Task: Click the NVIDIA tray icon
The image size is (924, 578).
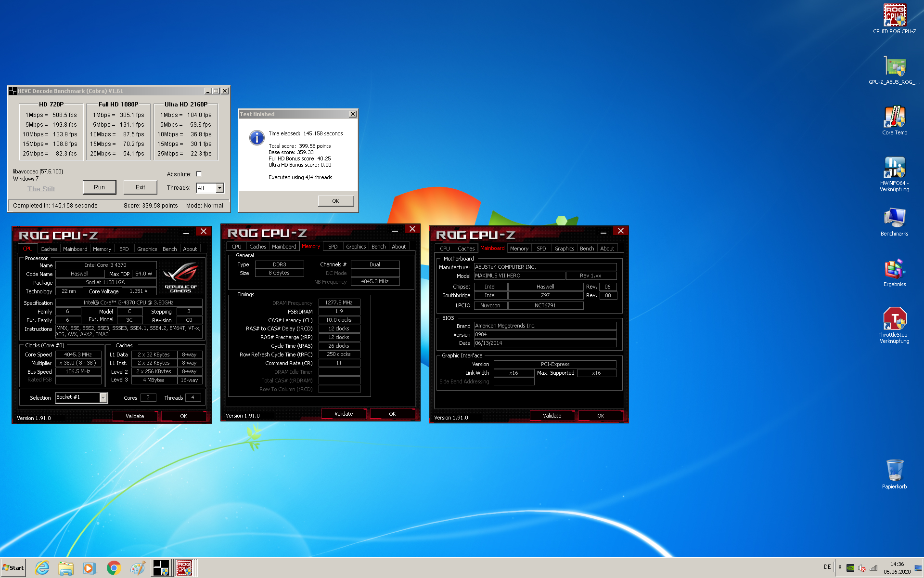Action: pos(850,567)
